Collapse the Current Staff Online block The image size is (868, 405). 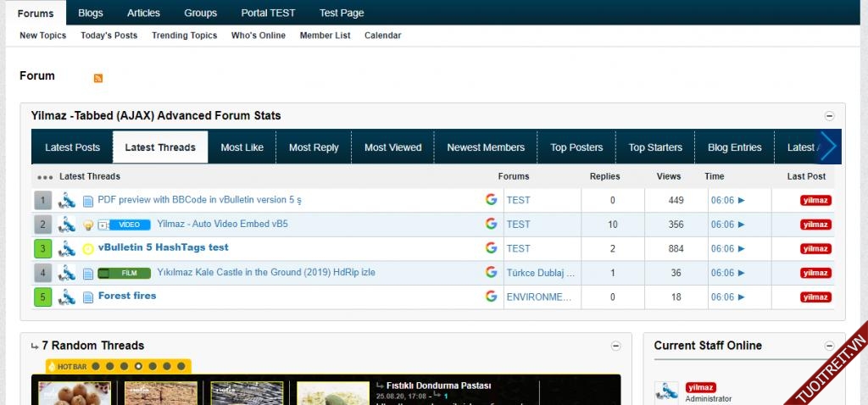click(x=830, y=346)
